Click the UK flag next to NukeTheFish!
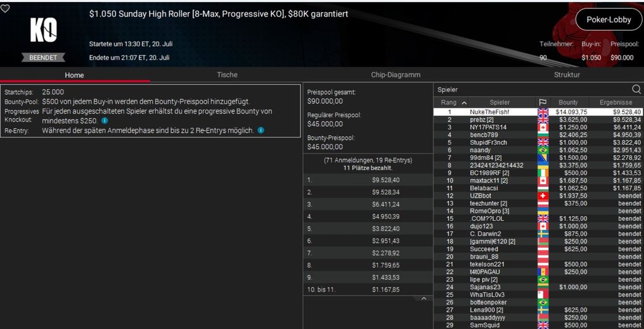The width and height of the screenshot is (644, 329). tap(543, 112)
